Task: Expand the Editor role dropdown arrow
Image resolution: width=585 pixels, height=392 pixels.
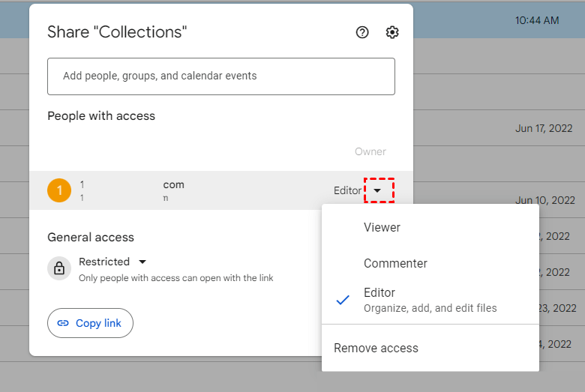Action: pos(377,190)
